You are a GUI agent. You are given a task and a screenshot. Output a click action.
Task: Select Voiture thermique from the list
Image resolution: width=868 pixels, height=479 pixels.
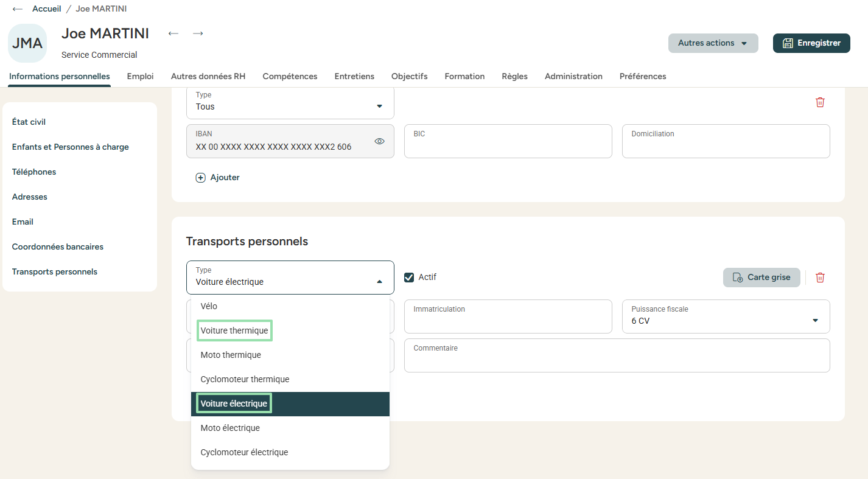[x=234, y=330]
